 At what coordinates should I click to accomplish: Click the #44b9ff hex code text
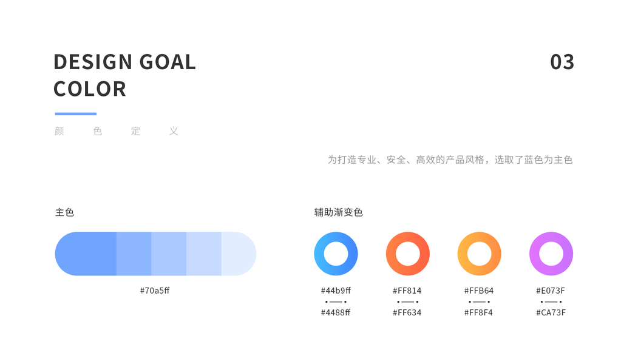coord(336,291)
